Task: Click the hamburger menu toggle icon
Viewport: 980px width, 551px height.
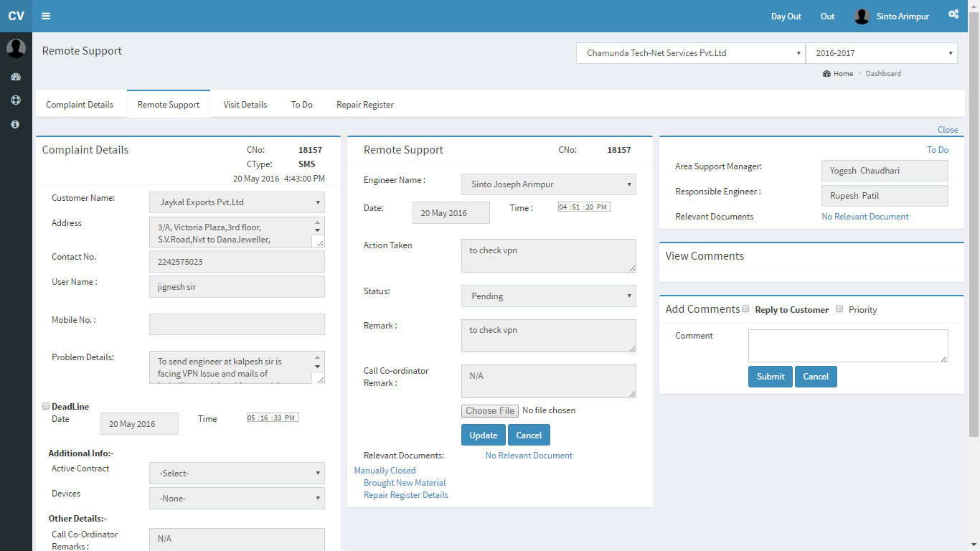Action: pos(46,16)
